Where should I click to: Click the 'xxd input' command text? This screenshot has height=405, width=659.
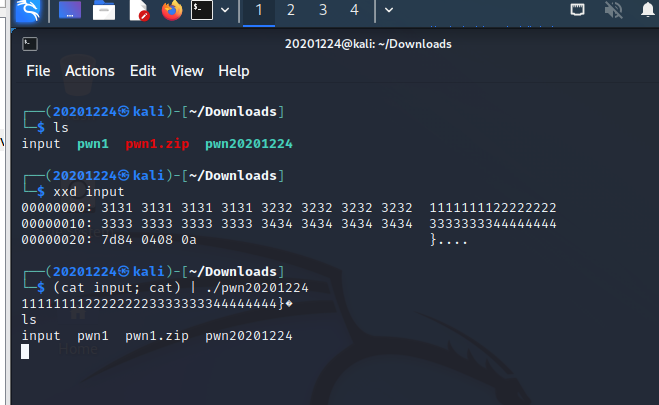point(89,192)
